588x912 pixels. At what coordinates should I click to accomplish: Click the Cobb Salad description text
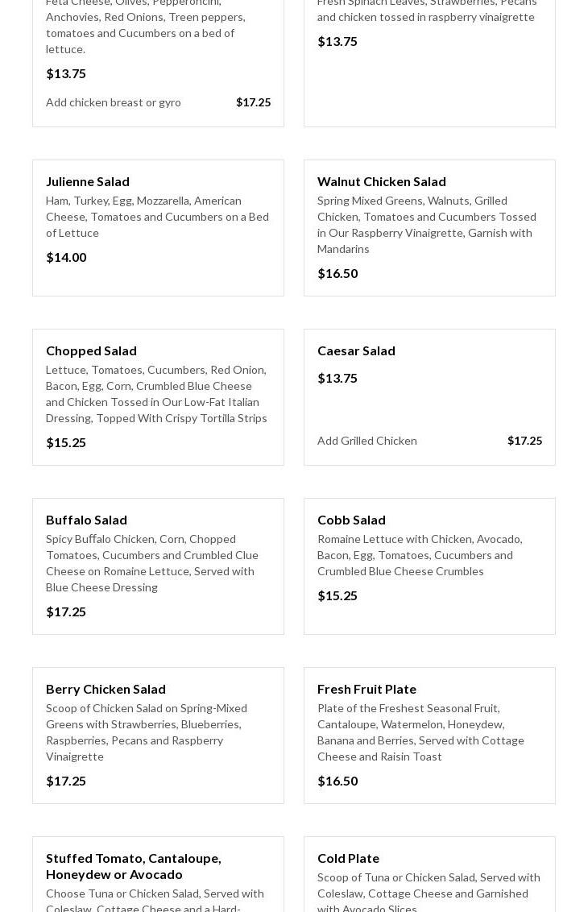tap(420, 555)
